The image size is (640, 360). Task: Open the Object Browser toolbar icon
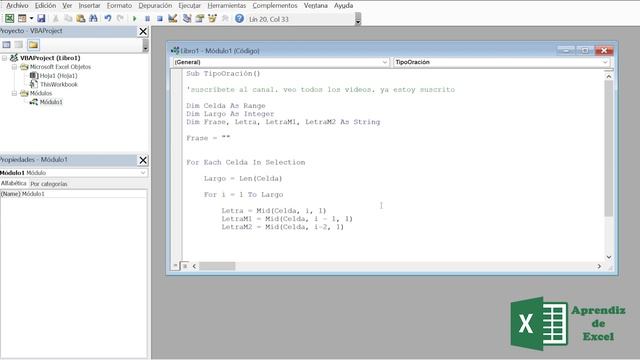[212, 18]
